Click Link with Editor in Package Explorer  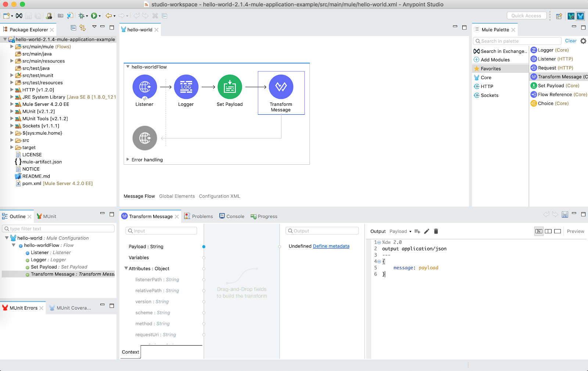point(83,28)
